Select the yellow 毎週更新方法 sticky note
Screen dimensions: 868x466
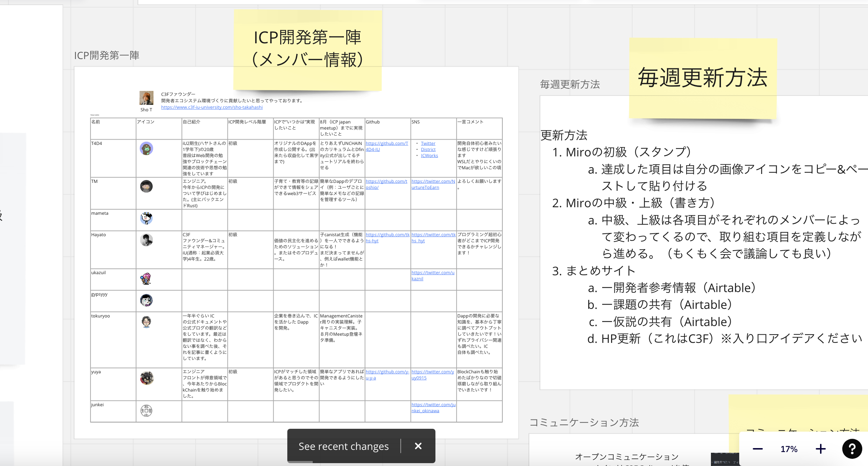click(703, 78)
